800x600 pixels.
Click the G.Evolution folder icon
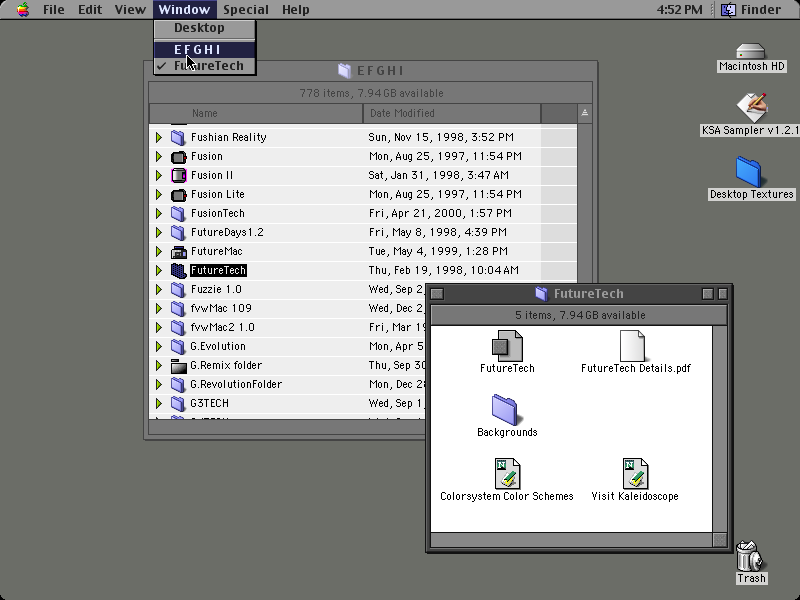point(178,346)
